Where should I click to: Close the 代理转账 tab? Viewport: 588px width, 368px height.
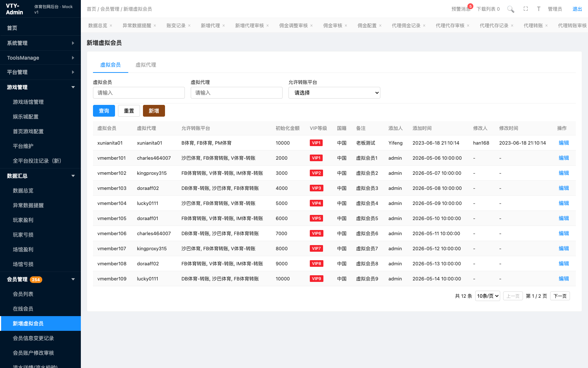pyautogui.click(x=546, y=25)
